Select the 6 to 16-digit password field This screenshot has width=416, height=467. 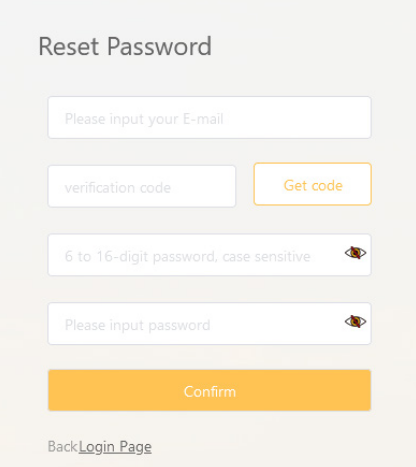coord(209,255)
